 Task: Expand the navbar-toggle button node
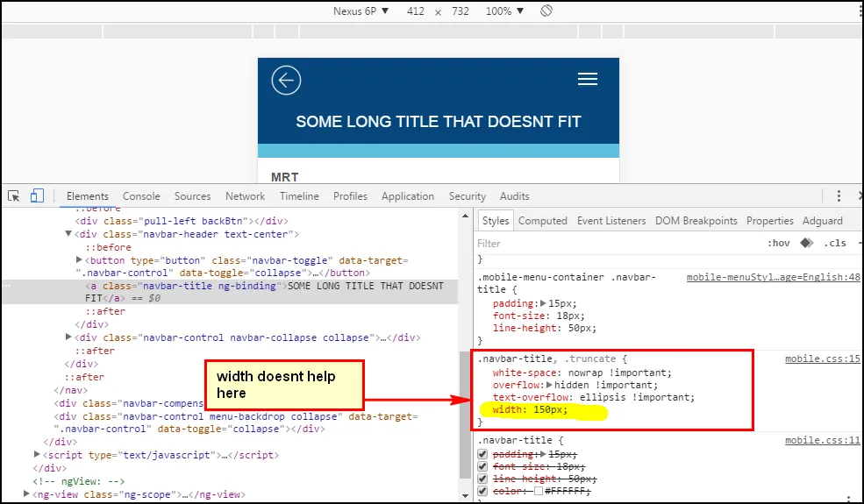coord(79,259)
